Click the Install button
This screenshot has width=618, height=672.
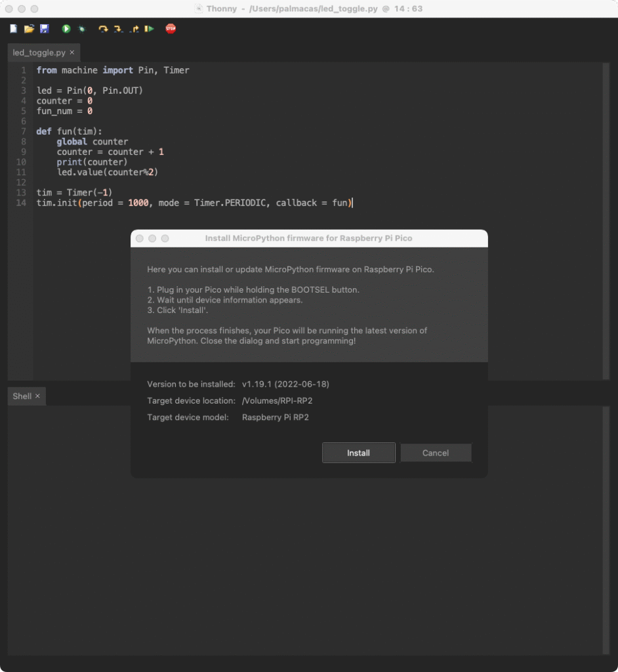[x=358, y=453]
